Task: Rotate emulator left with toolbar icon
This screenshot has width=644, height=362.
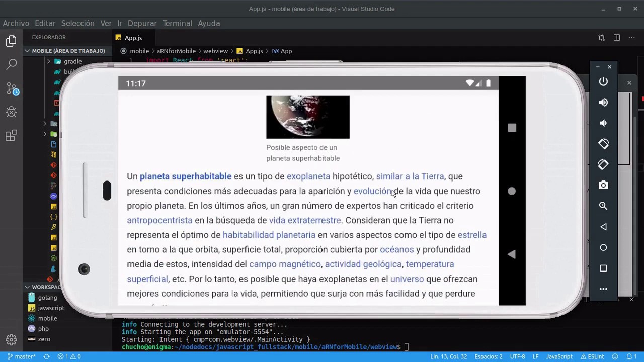Action: (x=603, y=144)
